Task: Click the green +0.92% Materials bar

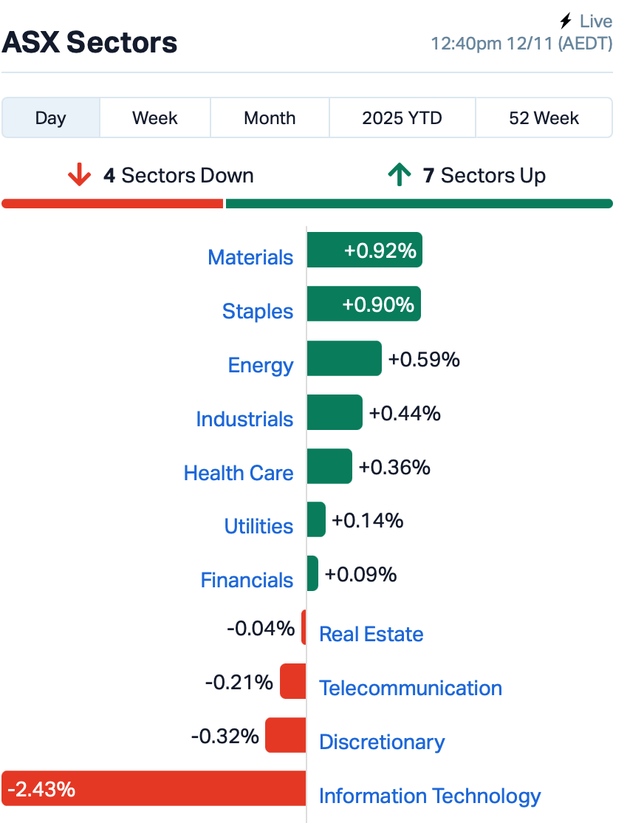Action: [x=364, y=250]
